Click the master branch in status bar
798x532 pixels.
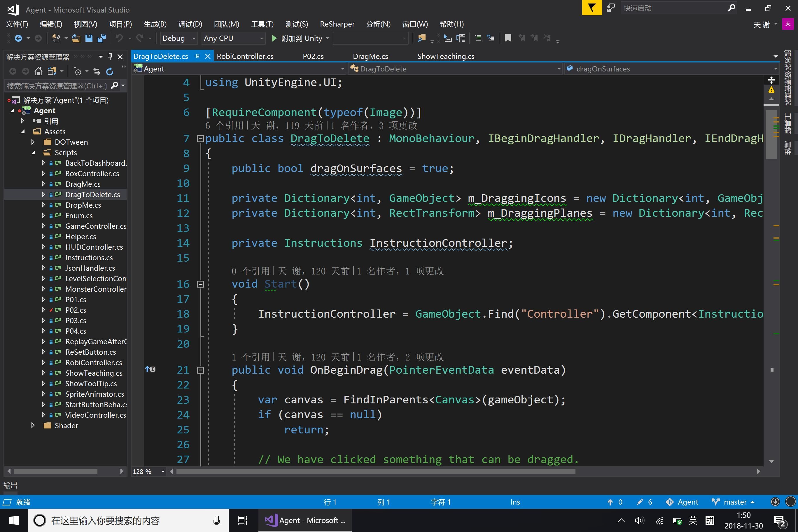(733, 502)
